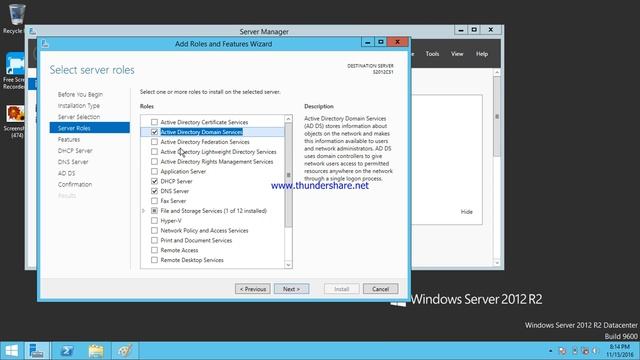
Task: Check Active Directory Certificate Services
Action: coord(154,122)
